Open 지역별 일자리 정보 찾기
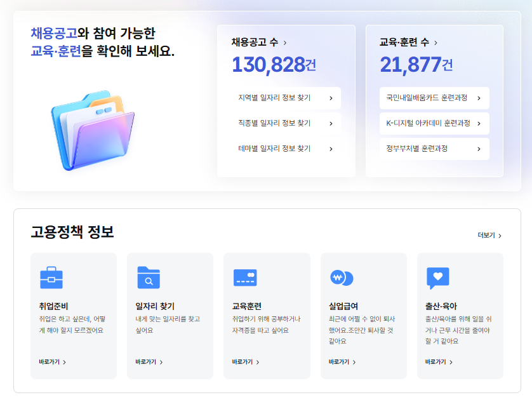This screenshot has height=402, width=532. coord(286,98)
